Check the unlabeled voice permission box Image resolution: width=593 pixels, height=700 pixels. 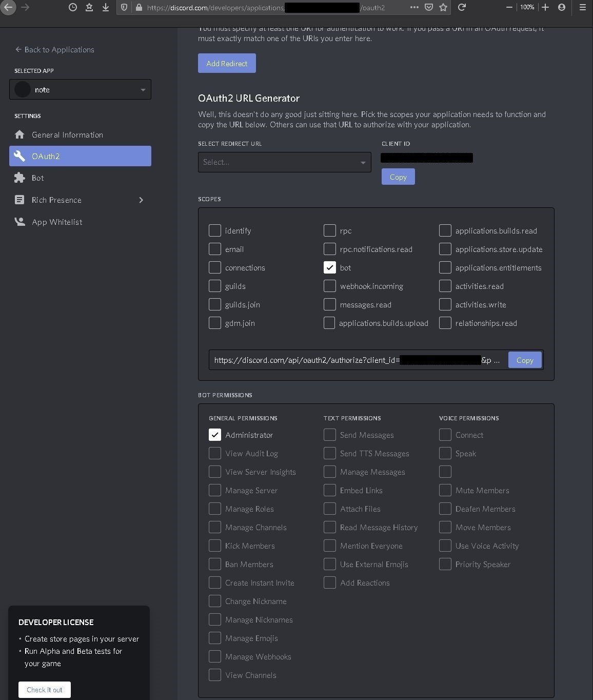[445, 472]
